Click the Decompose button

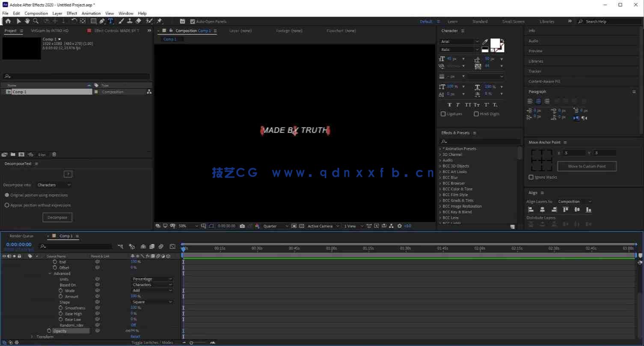click(x=57, y=218)
